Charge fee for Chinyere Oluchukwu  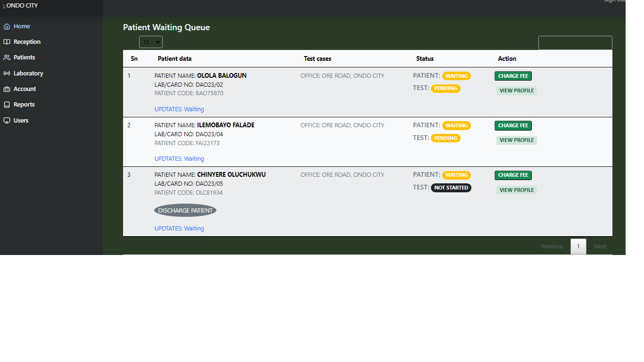(x=513, y=175)
